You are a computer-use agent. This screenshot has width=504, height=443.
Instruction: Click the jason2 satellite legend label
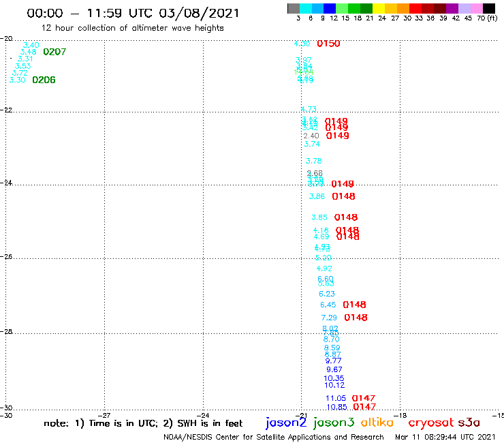coord(286,423)
